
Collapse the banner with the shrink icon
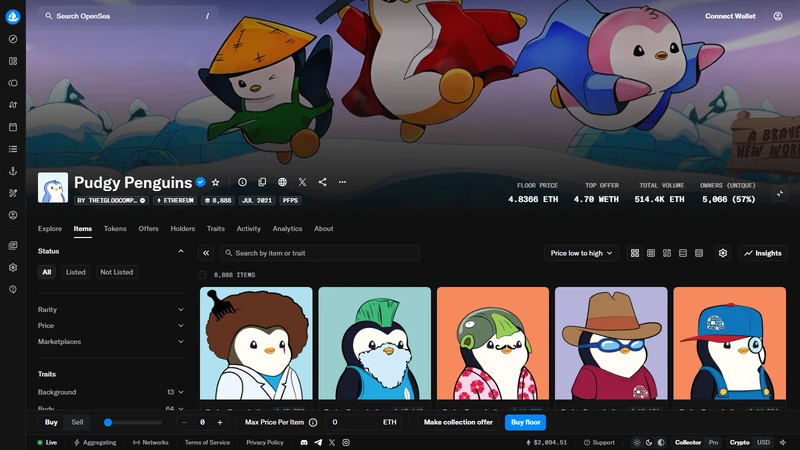780,193
